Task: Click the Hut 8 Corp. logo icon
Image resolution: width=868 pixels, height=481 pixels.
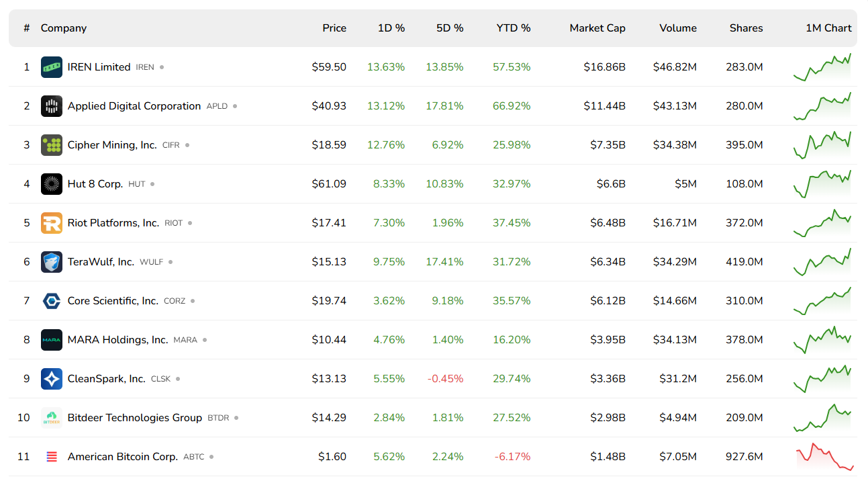Action: pos(52,184)
